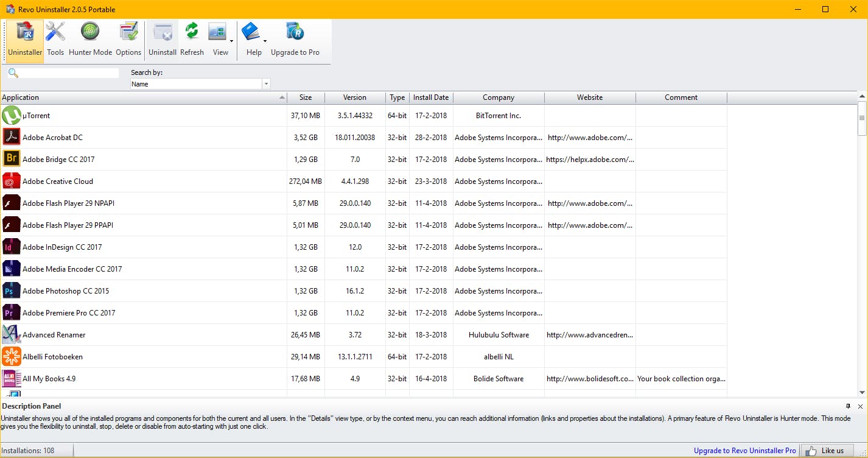868x458 pixels.
Task: Sort list by Application column header
Action: click(x=144, y=97)
